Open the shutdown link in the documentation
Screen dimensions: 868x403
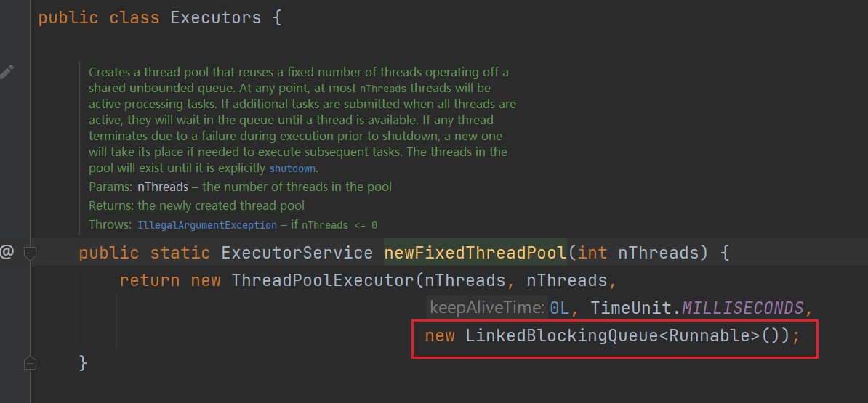click(292, 168)
